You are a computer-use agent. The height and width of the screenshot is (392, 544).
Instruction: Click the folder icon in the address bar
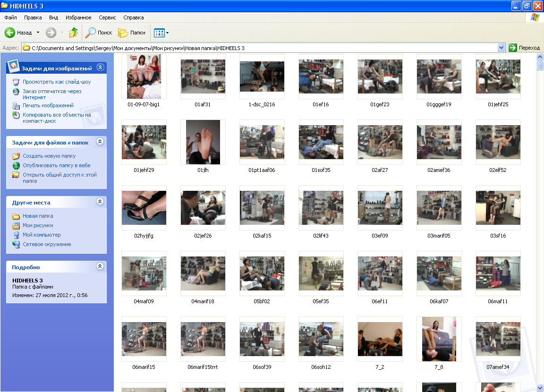click(26, 48)
